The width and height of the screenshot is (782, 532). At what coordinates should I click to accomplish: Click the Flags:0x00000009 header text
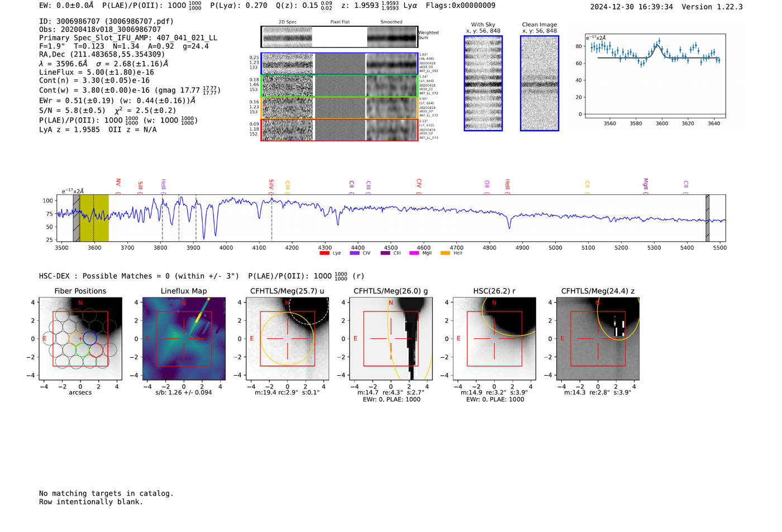460,6
